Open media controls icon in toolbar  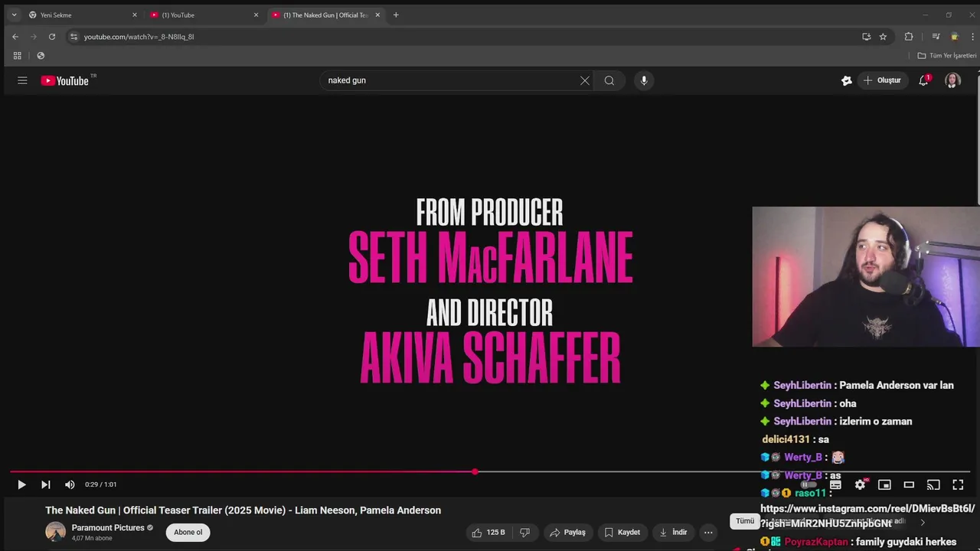click(936, 37)
